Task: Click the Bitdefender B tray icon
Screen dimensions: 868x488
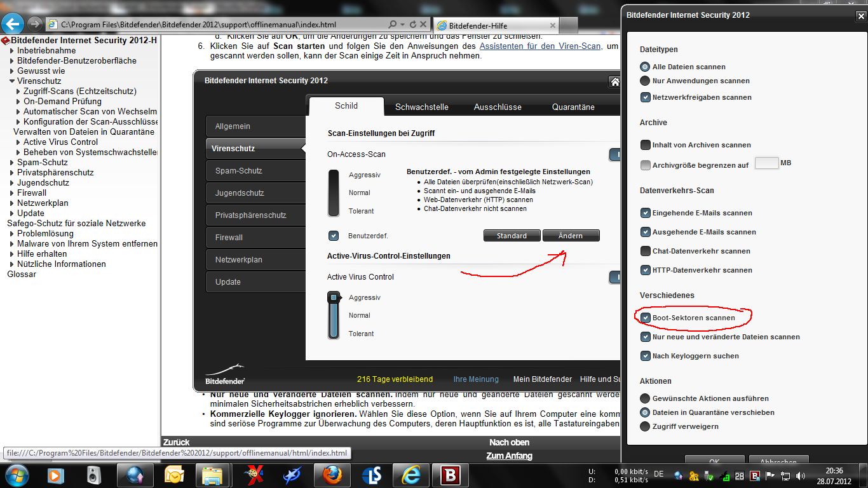Action: [755, 475]
